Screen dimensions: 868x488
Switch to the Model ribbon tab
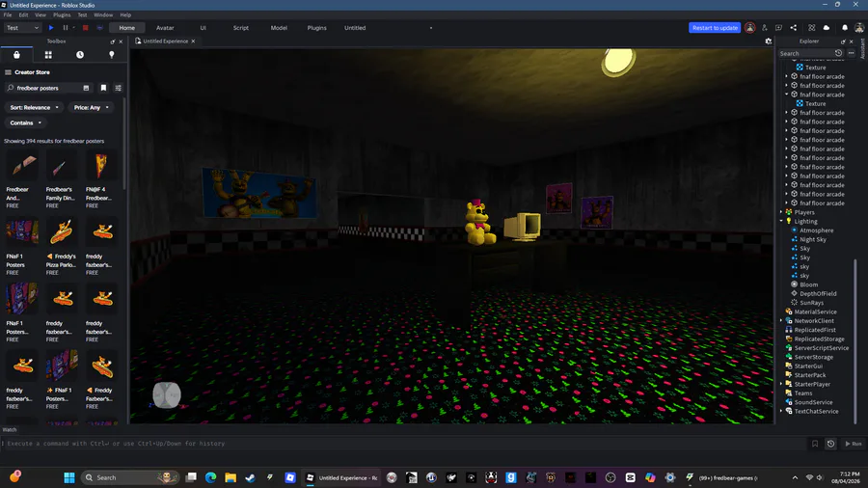279,28
